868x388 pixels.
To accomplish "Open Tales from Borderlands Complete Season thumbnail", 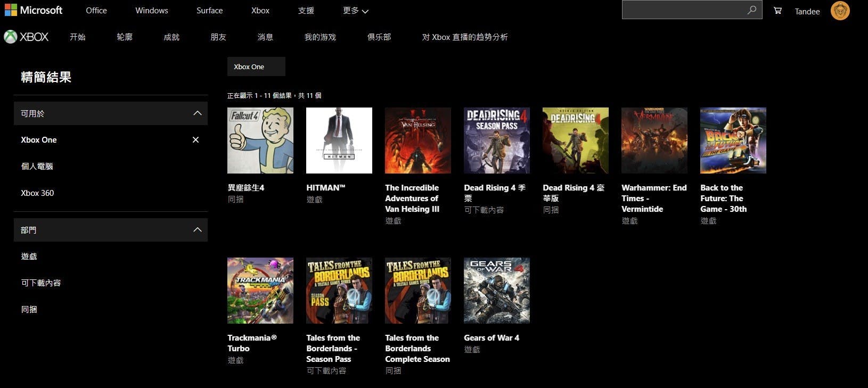I will (418, 291).
